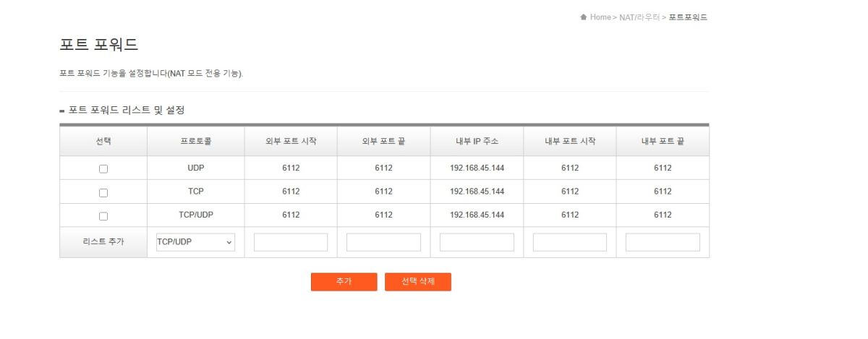Click the UDP protocol cell

(x=195, y=168)
